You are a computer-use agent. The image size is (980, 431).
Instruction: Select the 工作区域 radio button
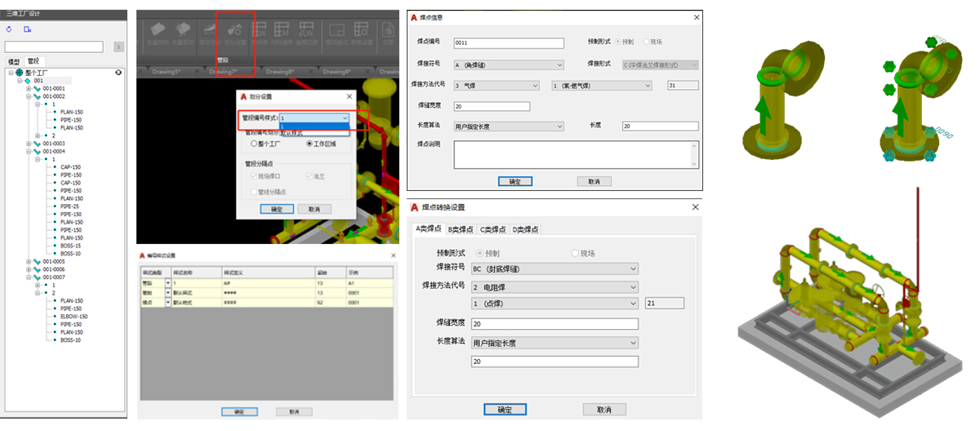[310, 143]
